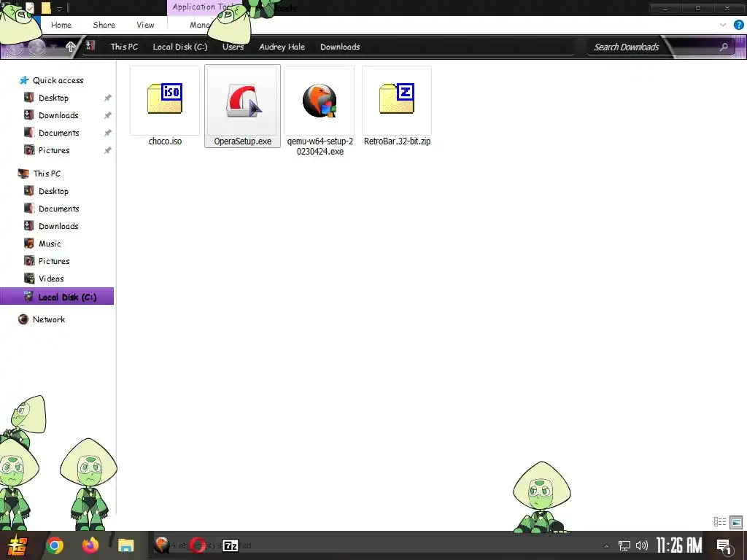747x560 pixels.
Task: Select Quick access in navigation pane
Action: click(58, 80)
